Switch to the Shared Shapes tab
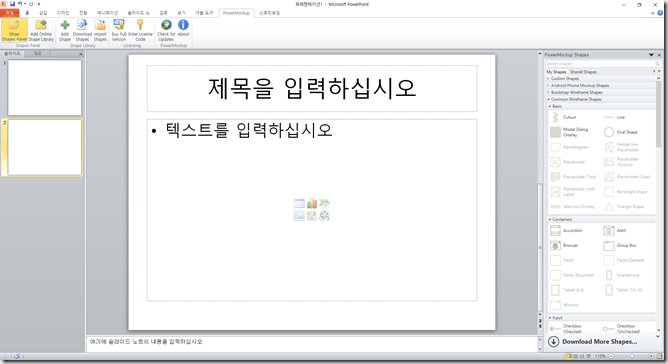 (x=583, y=72)
